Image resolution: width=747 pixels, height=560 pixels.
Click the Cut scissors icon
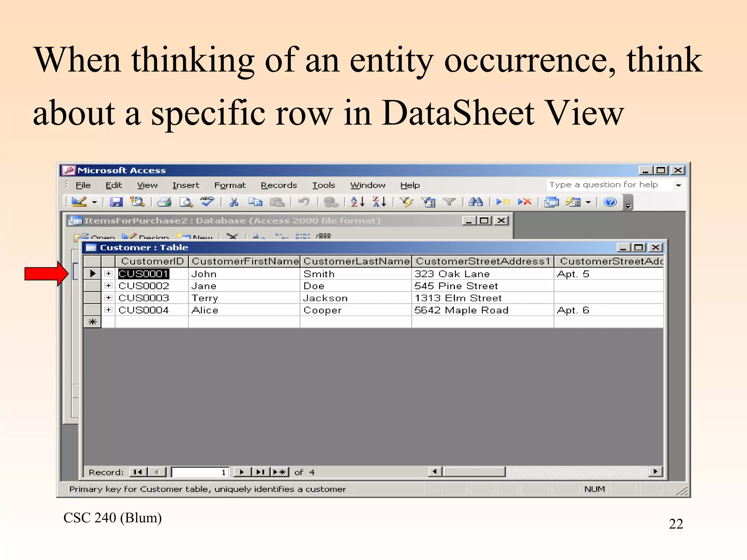click(x=234, y=202)
